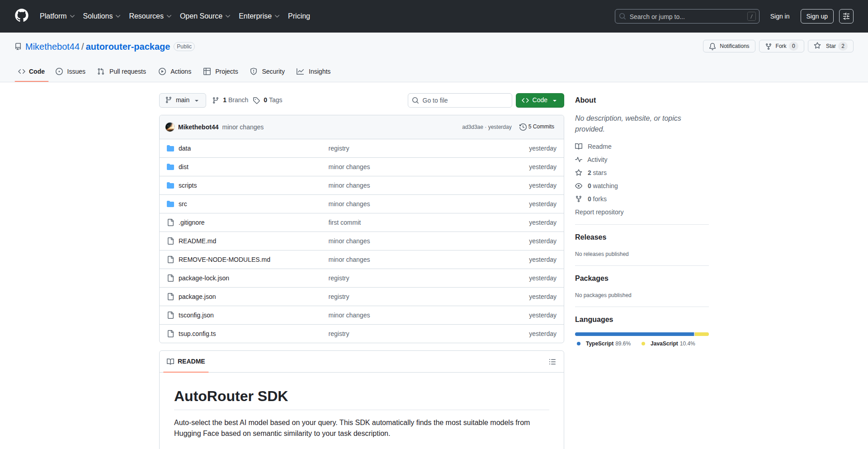This screenshot has height=449, width=868.
Task: Click the feature preview icon next to Sign up
Action: (x=846, y=16)
